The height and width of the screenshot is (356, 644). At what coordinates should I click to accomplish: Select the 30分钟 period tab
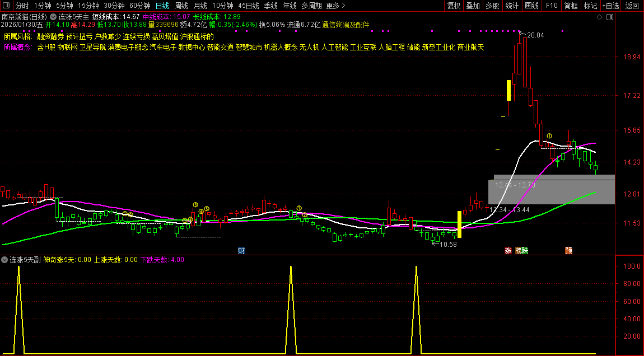(114, 6)
